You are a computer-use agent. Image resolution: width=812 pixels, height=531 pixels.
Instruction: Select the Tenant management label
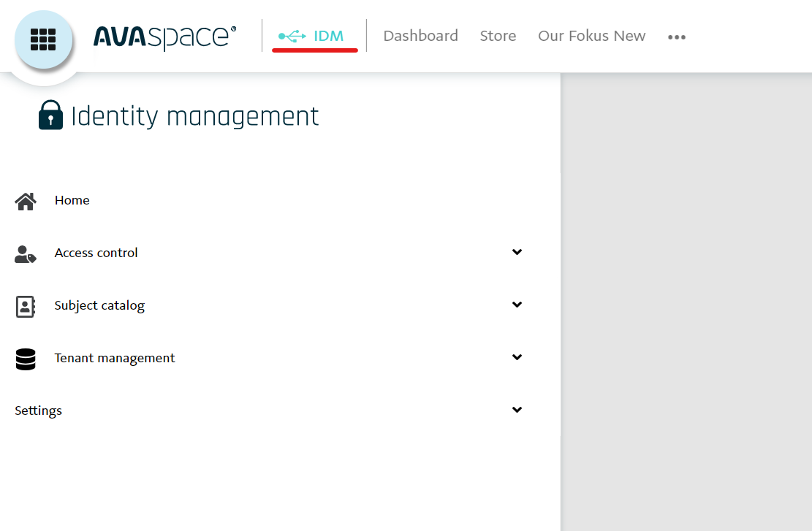click(115, 358)
